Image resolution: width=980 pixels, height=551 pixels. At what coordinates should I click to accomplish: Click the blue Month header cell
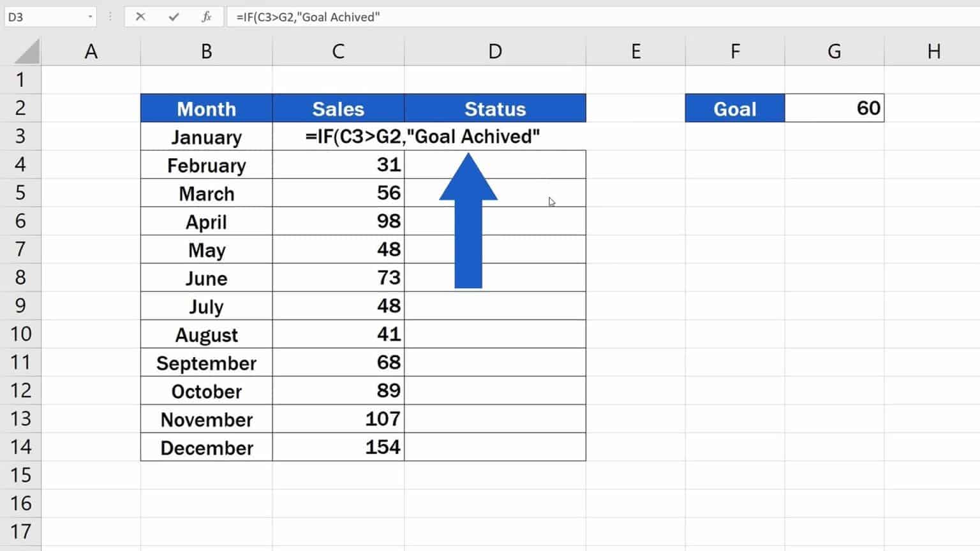coord(206,108)
